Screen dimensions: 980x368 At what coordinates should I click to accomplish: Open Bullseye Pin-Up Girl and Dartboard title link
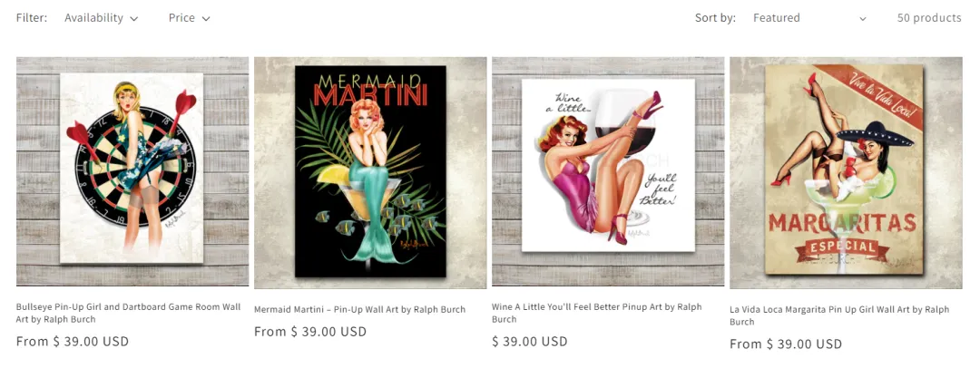click(x=128, y=313)
